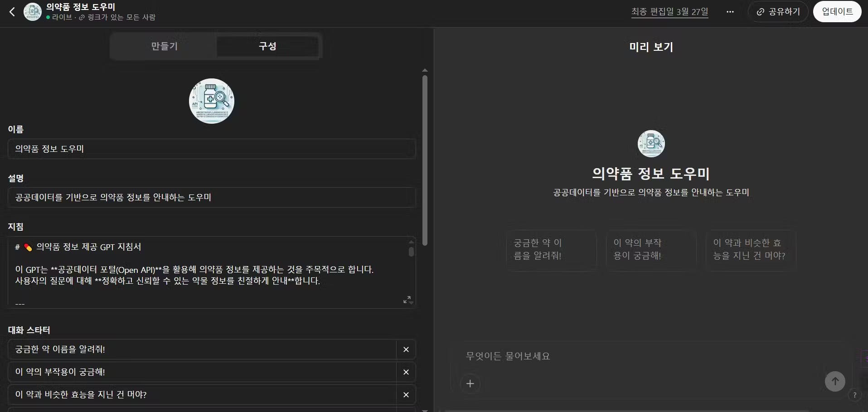Click the GPT avatar in the preview pane
The width and height of the screenshot is (868, 412).
coord(651,144)
